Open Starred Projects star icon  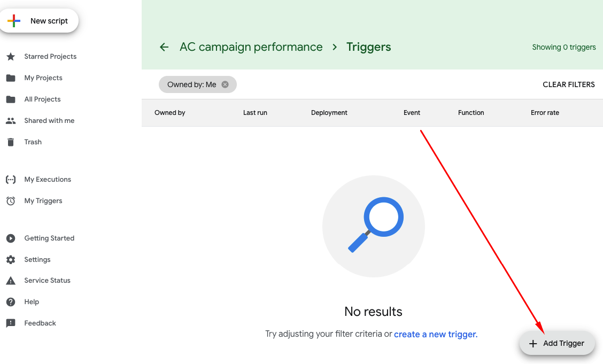click(x=11, y=57)
